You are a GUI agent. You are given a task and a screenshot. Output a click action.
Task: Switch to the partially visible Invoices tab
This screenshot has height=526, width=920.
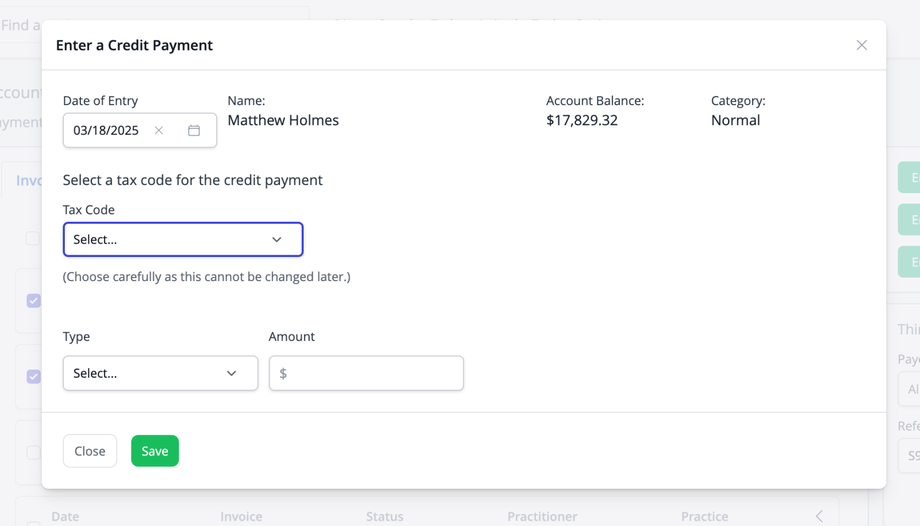(x=28, y=180)
